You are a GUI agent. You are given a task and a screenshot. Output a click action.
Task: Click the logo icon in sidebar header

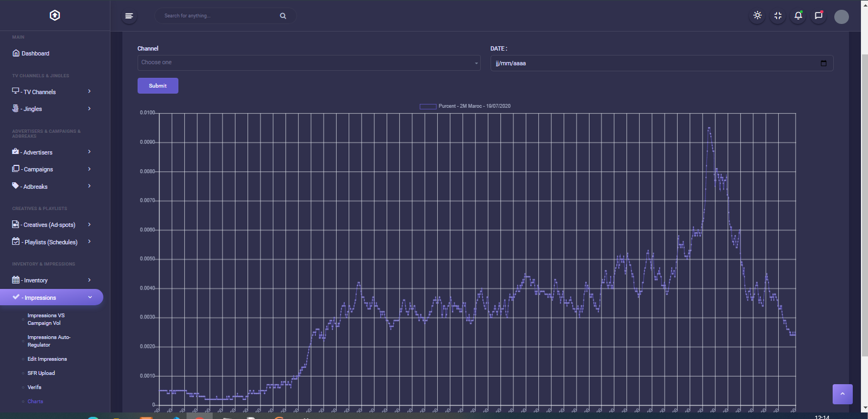[x=55, y=15]
